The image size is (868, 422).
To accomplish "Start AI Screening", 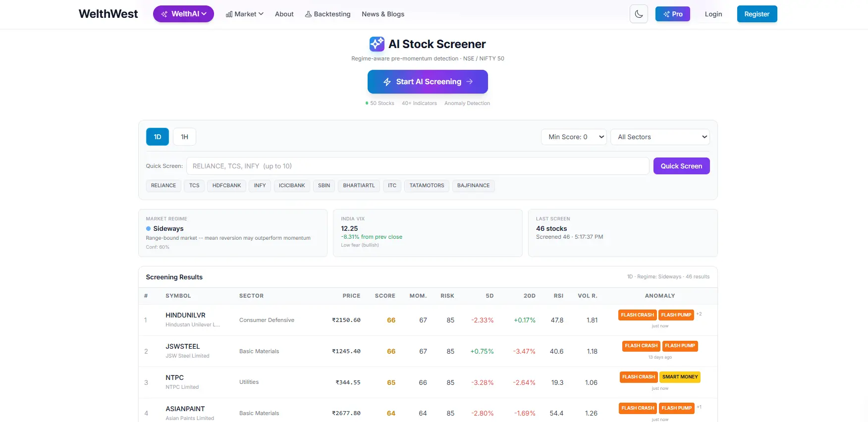I will click(428, 82).
